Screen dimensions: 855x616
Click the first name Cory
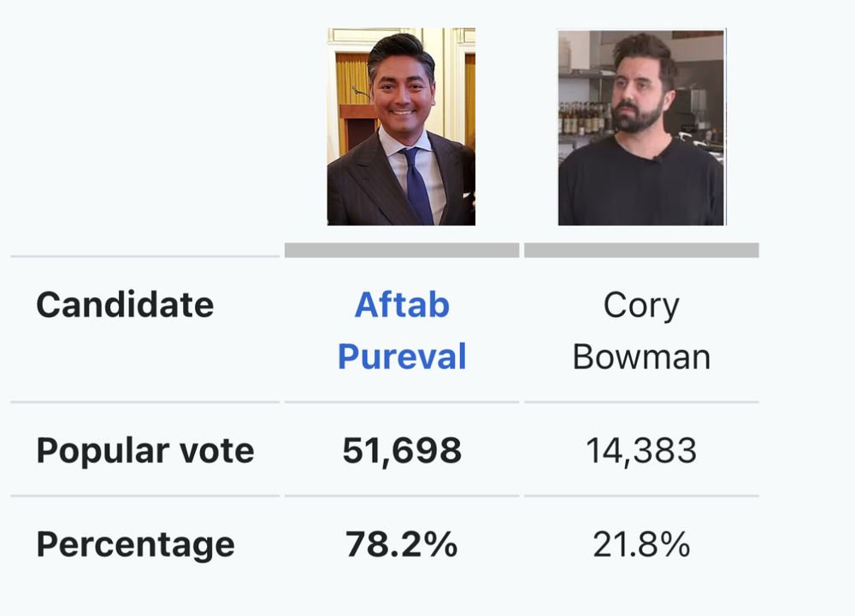click(641, 305)
